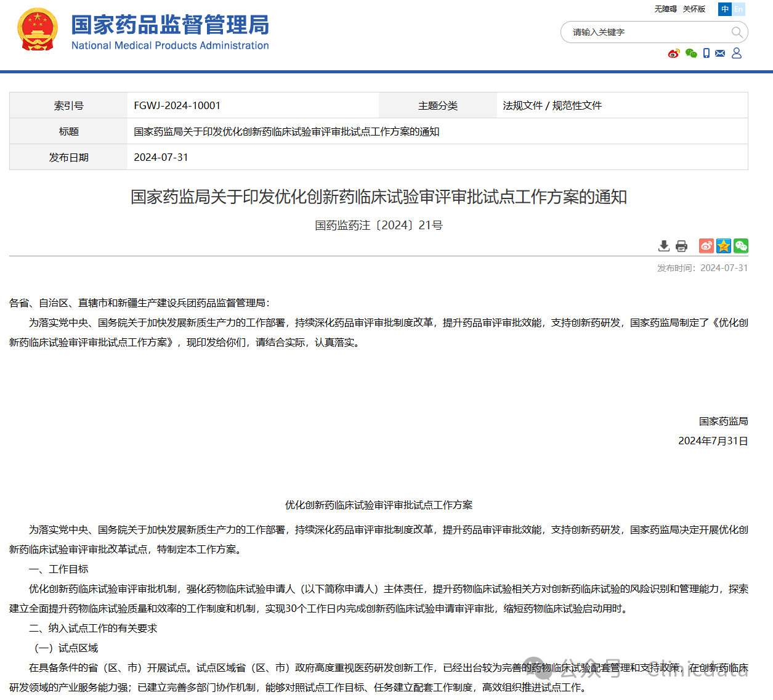Click the blue mobile phone icon
Screen dimensions: 773x700
[x=706, y=54]
